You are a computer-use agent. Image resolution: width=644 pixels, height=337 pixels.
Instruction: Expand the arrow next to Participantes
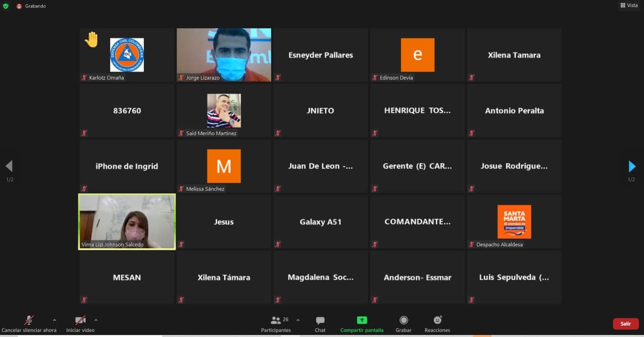298,320
